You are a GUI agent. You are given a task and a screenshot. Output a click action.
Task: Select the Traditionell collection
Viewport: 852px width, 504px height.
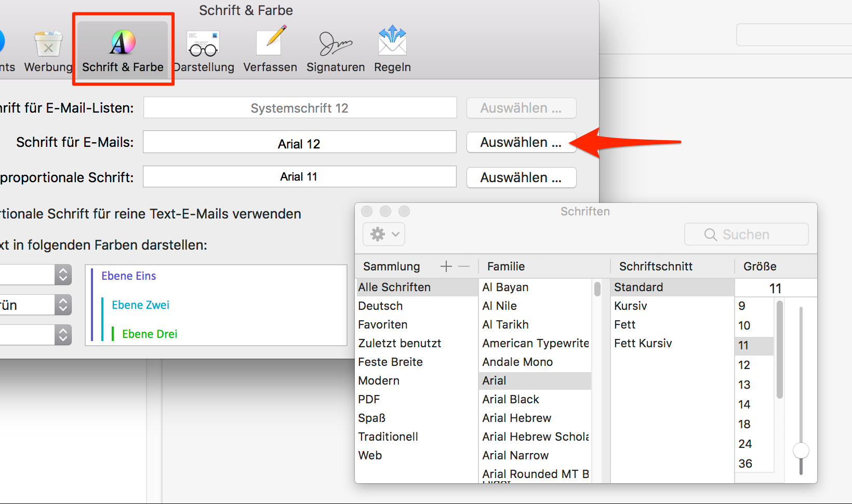(x=417, y=437)
